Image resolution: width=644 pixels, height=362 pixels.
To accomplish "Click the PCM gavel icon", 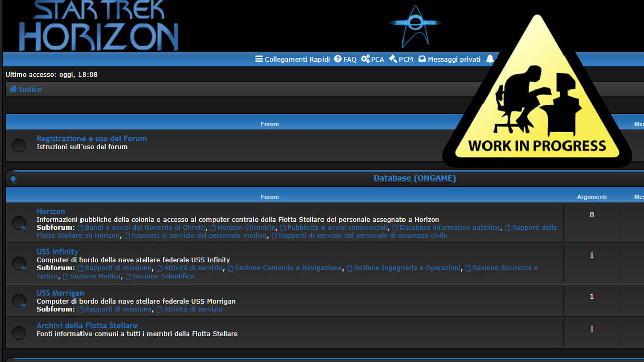I will (393, 59).
